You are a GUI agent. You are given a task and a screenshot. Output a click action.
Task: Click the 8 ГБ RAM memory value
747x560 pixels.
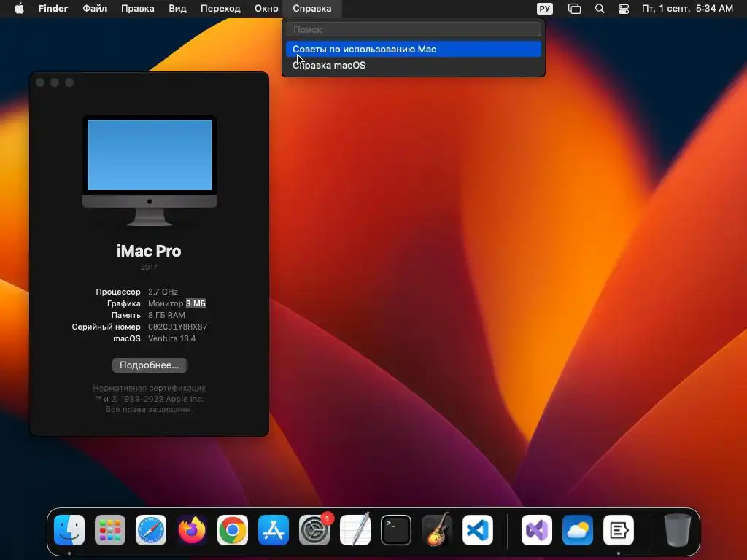tap(166, 315)
